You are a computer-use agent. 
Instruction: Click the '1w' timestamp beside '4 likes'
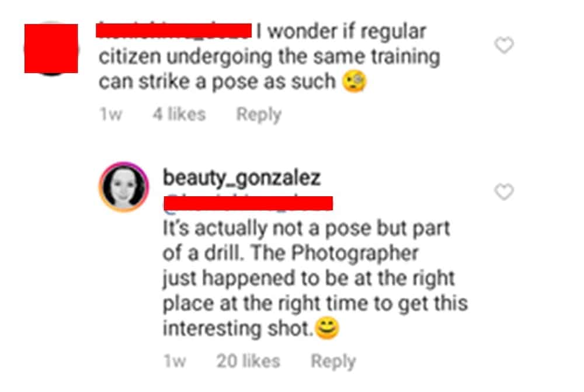tap(110, 114)
